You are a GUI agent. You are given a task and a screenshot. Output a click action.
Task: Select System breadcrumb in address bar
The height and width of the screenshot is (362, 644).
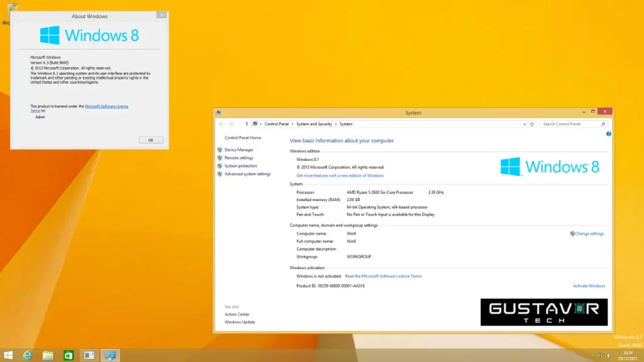[x=346, y=124]
